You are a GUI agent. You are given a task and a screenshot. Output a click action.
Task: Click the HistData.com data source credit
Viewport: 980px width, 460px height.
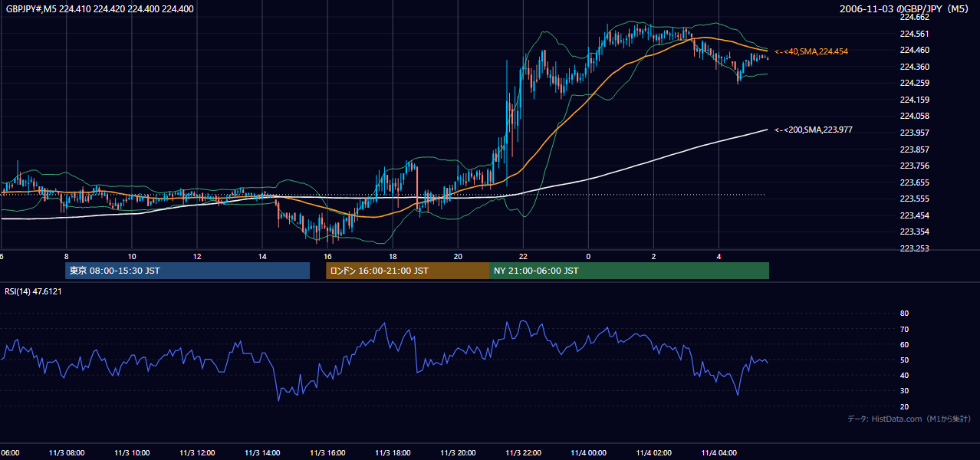909,419
